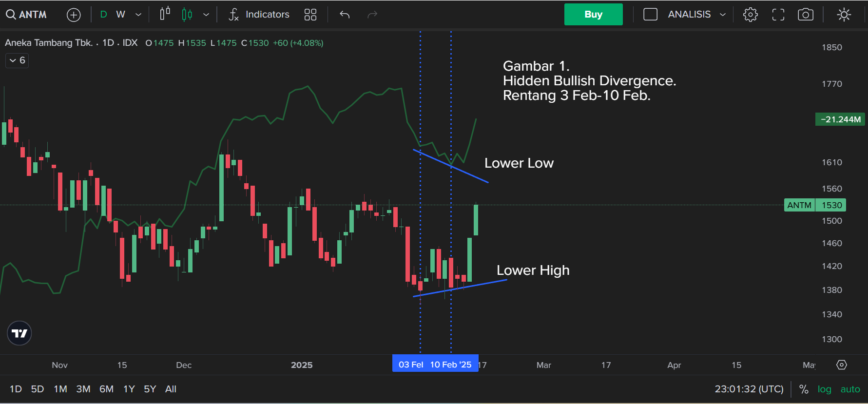Viewport: 868px width, 404px height.
Task: Enter fullscreen mode
Action: click(778, 15)
